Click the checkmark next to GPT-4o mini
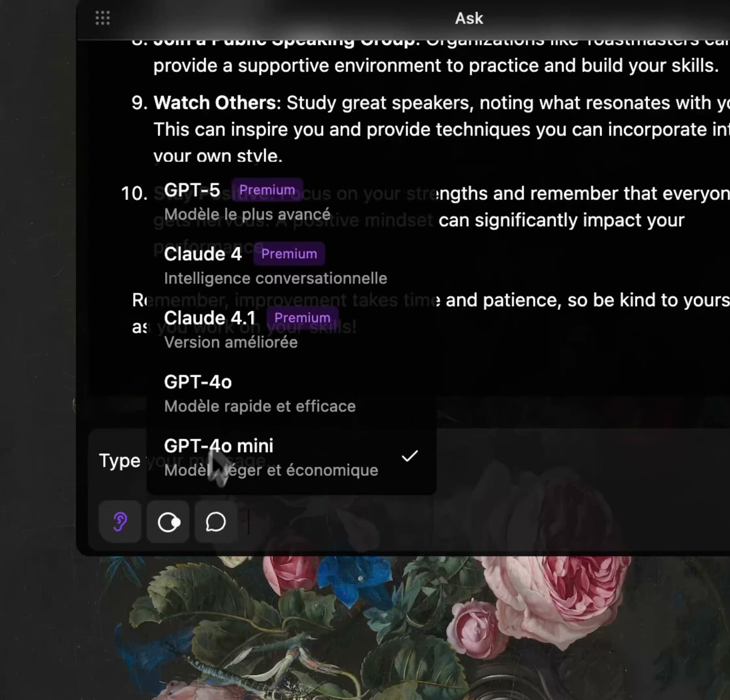 (x=410, y=456)
